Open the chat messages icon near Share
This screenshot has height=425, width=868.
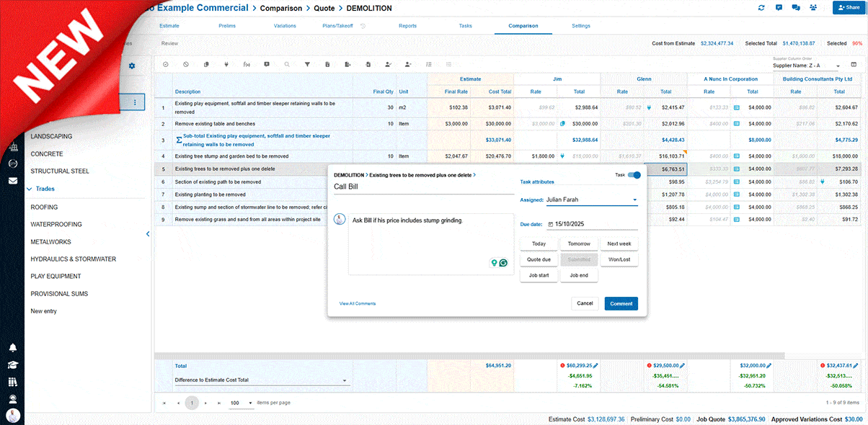coord(797,8)
